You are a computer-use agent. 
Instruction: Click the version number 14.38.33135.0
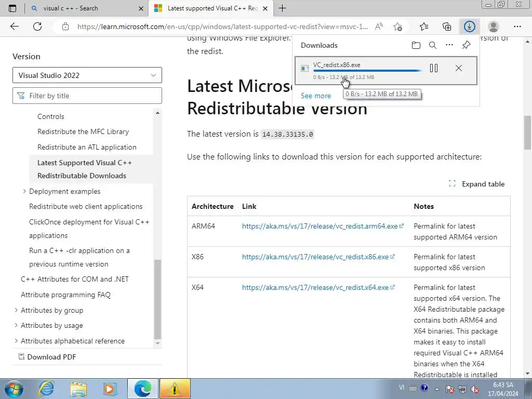point(287,134)
